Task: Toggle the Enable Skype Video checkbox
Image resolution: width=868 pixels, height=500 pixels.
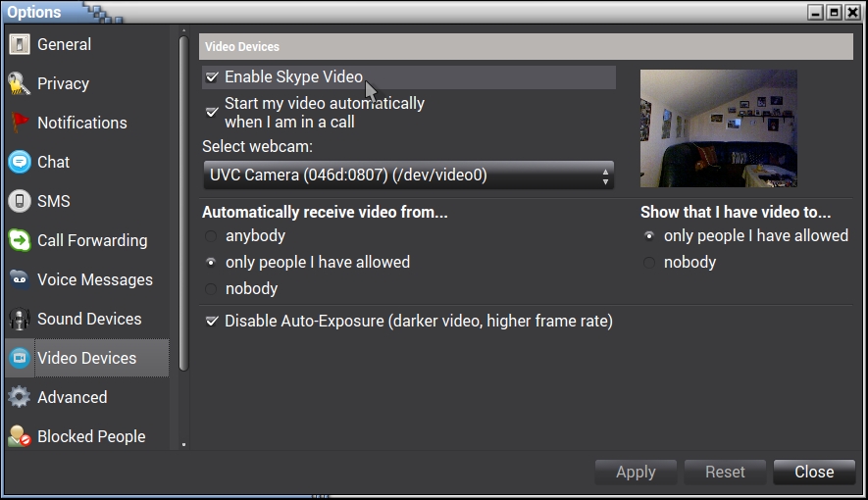Action: coord(212,77)
